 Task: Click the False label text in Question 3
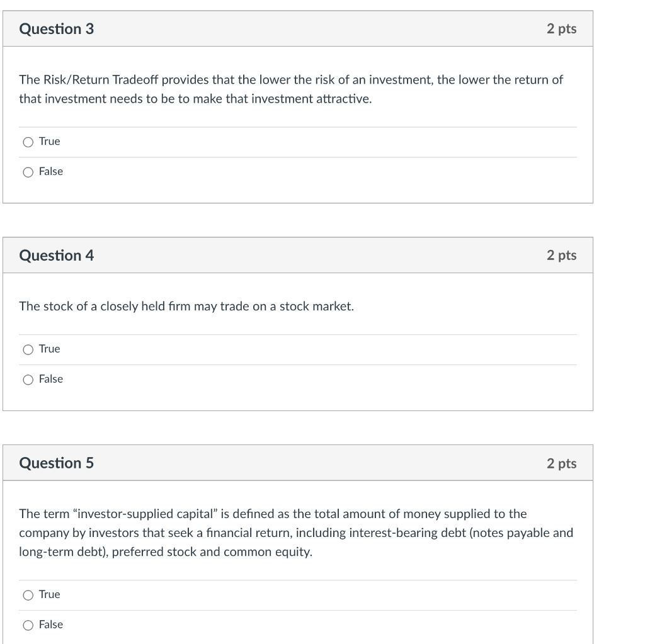tap(52, 171)
